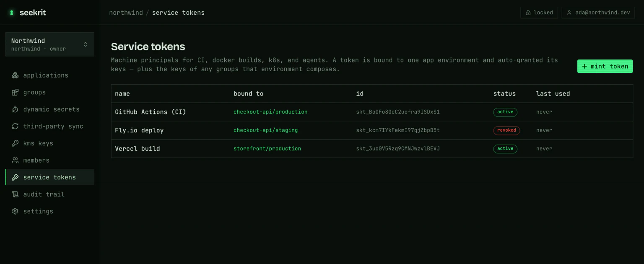Select the GitHub Actions (CI) token row
Screen dimensions: 644x264
coord(372,112)
